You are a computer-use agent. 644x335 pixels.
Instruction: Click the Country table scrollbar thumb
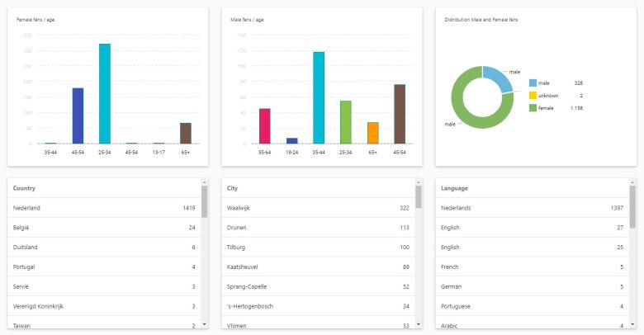(x=204, y=202)
